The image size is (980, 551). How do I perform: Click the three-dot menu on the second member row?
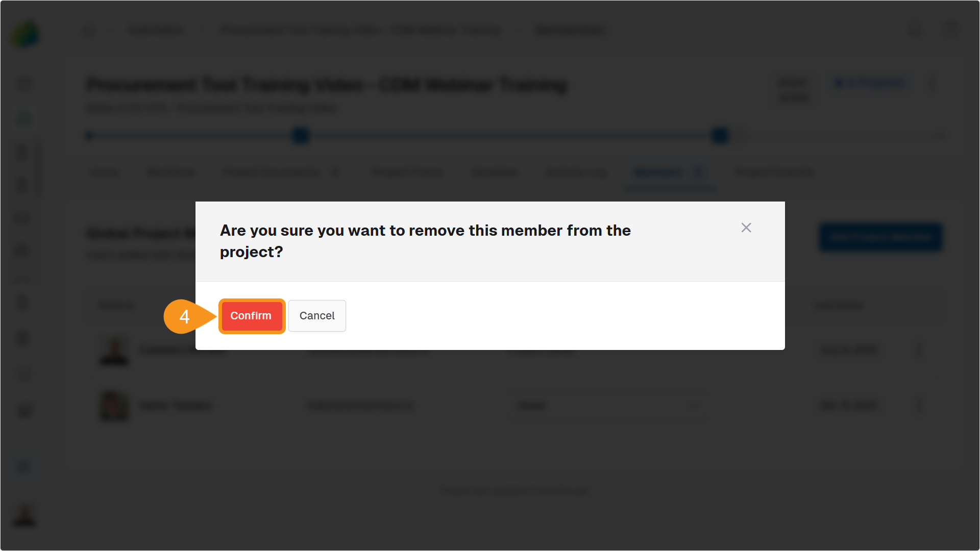click(919, 405)
